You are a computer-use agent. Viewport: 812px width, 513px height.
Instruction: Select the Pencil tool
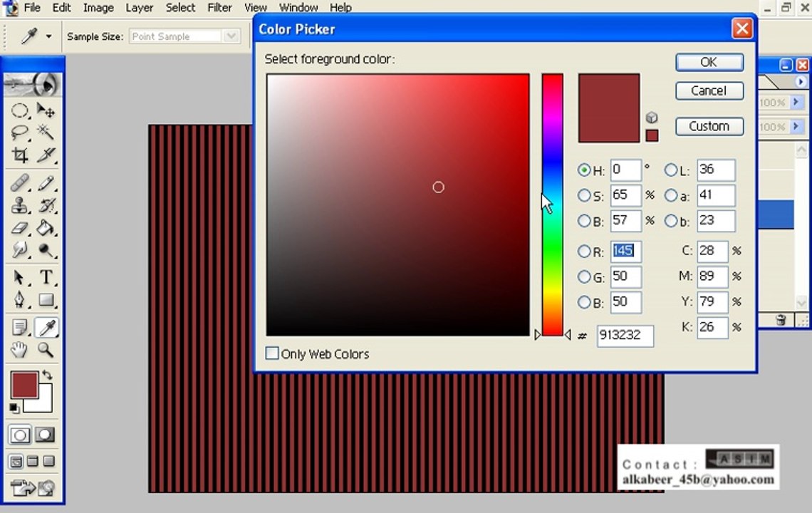click(x=46, y=183)
